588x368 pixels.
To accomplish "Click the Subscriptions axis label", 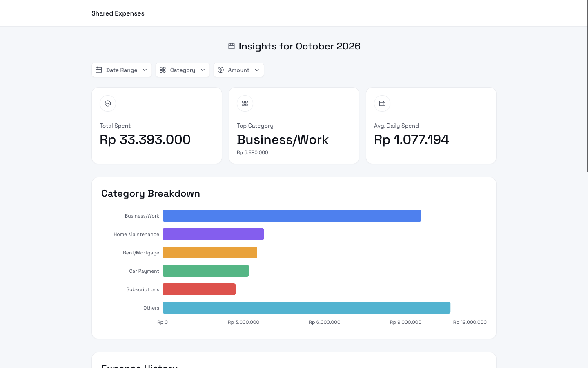I will click(143, 289).
